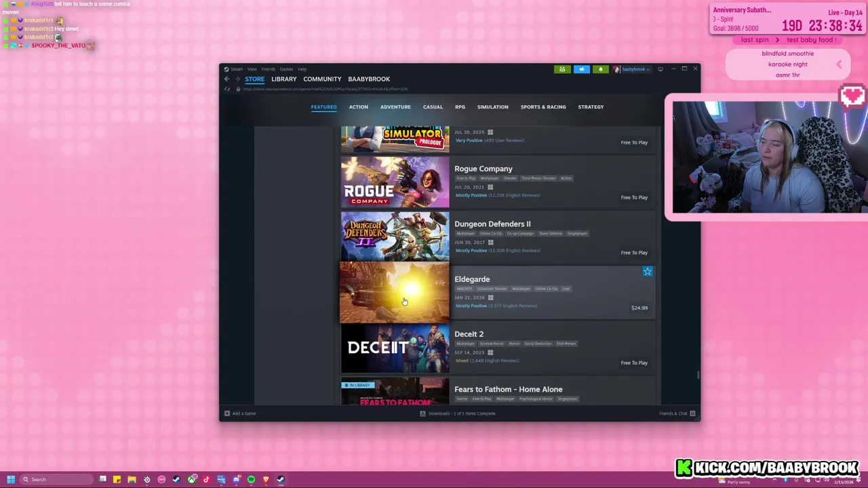868x488 pixels.
Task: Open the Xbox app in taskbar
Action: pyautogui.click(x=192, y=479)
